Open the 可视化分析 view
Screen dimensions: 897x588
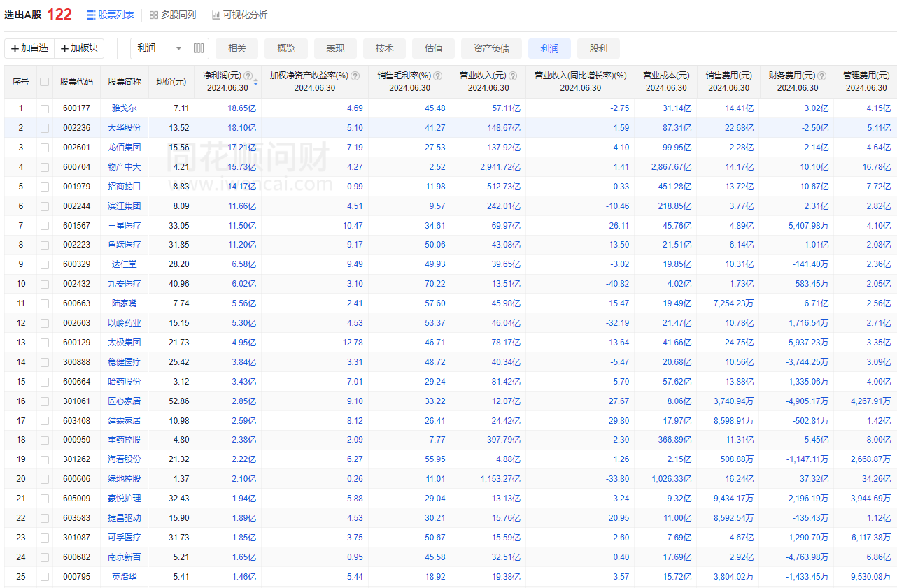[x=239, y=15]
